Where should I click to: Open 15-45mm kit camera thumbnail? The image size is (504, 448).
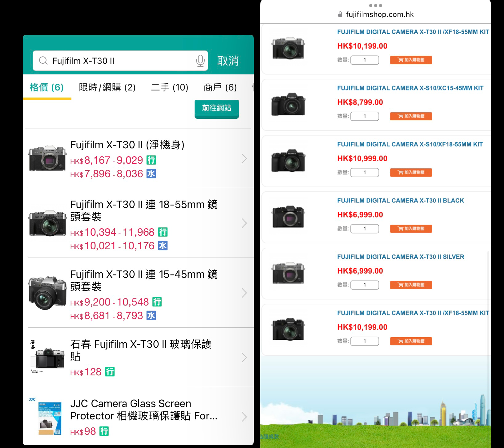pyautogui.click(x=47, y=293)
